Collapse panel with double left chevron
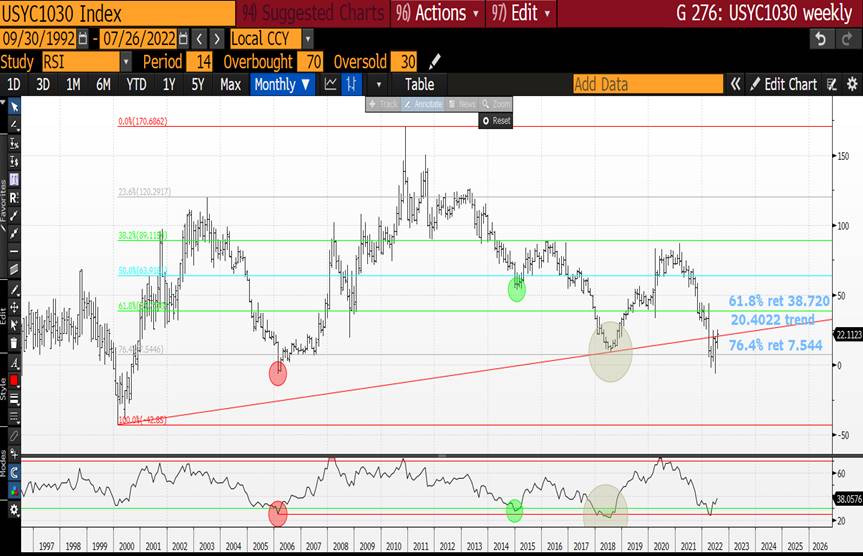 (735, 84)
